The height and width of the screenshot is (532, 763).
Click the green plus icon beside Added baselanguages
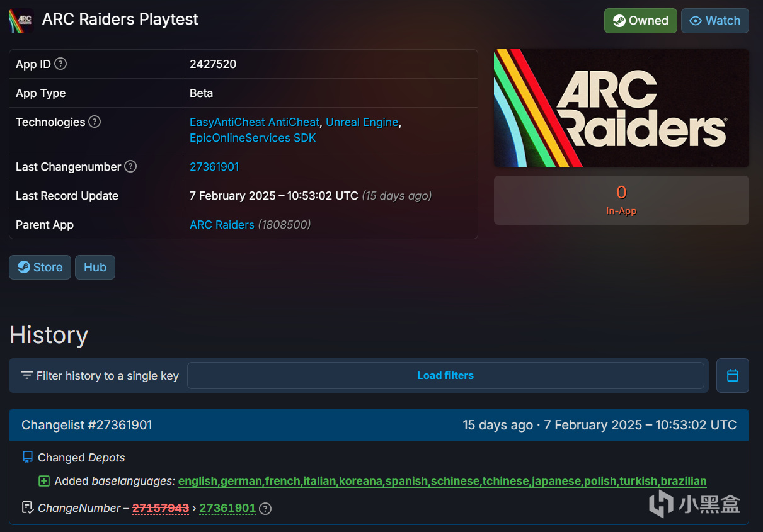pos(44,481)
